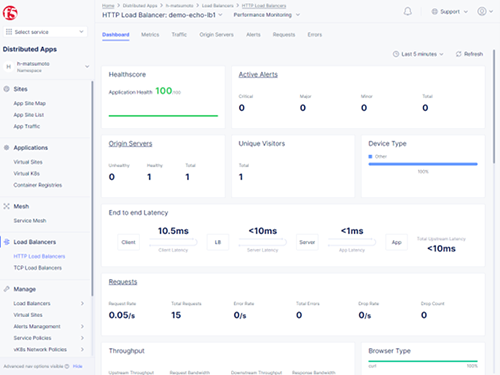
Task: Hide advanced nav options
Action: pyautogui.click(x=77, y=366)
